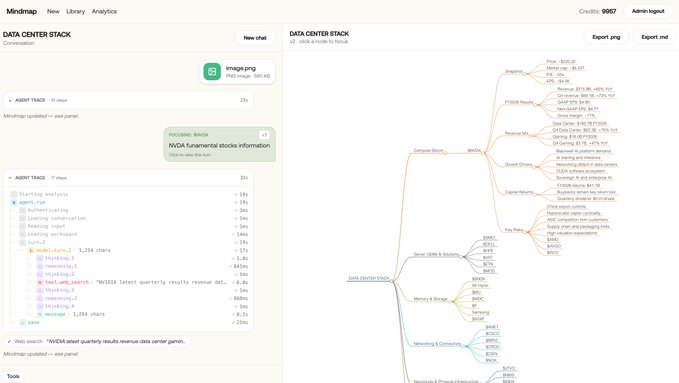Screen dimensions: 679x383
Task: Click the SK Hynix leaf node
Action: [x=480, y=286]
